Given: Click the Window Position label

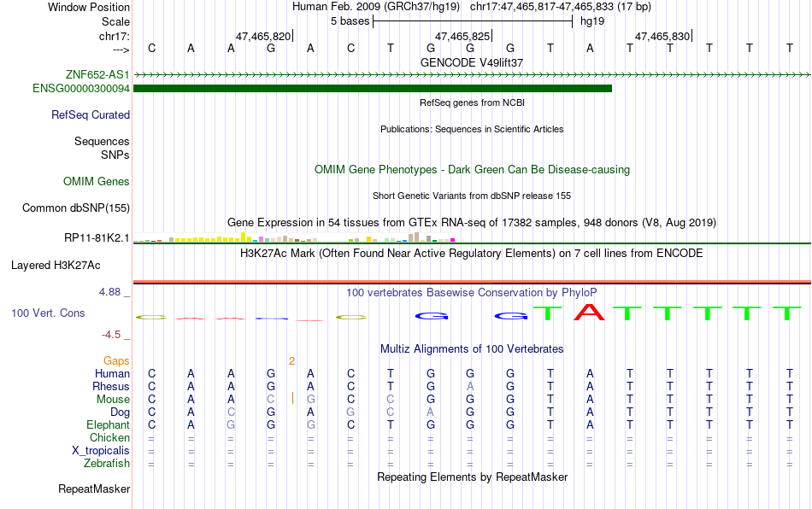Looking at the screenshot, I should point(89,7).
